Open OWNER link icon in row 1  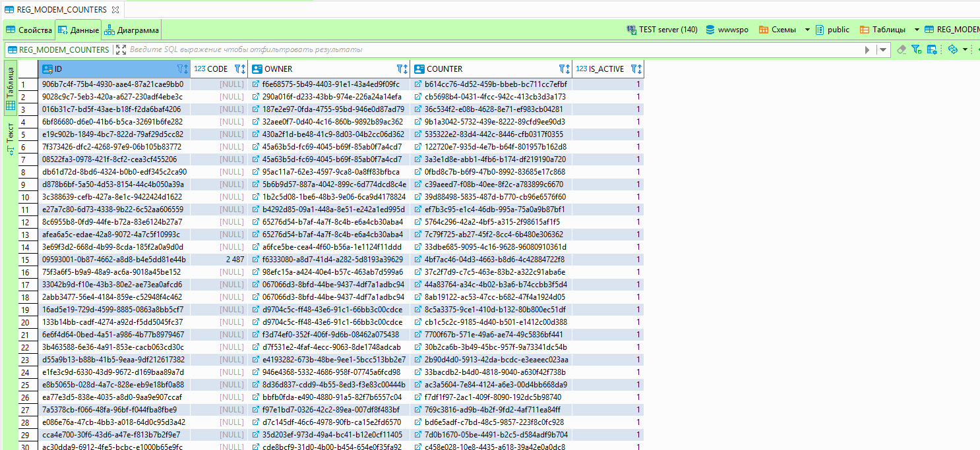[256, 84]
